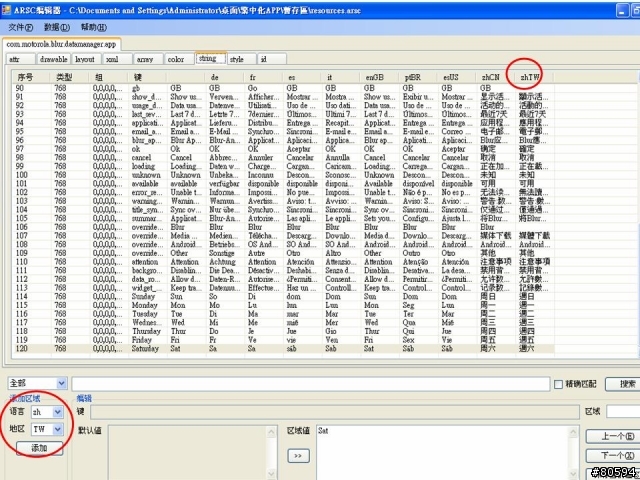Expand the 全部 filter dropdown

(x=63, y=384)
